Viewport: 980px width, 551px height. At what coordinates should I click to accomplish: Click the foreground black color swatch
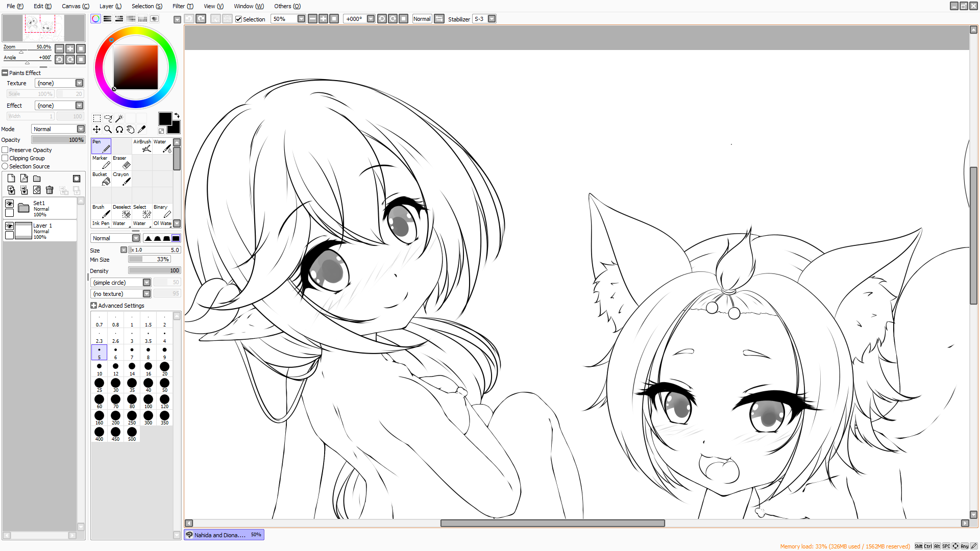pyautogui.click(x=164, y=119)
